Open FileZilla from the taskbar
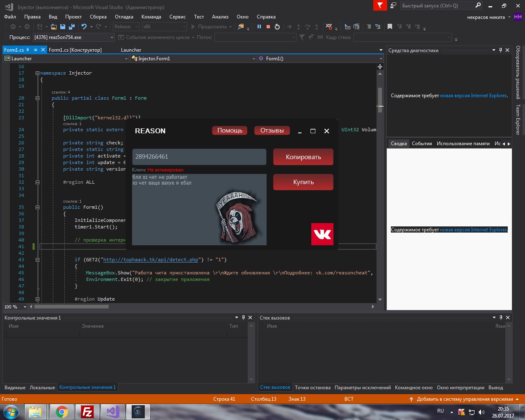Viewport: 525px width, 420px height. pyautogui.click(x=87, y=411)
